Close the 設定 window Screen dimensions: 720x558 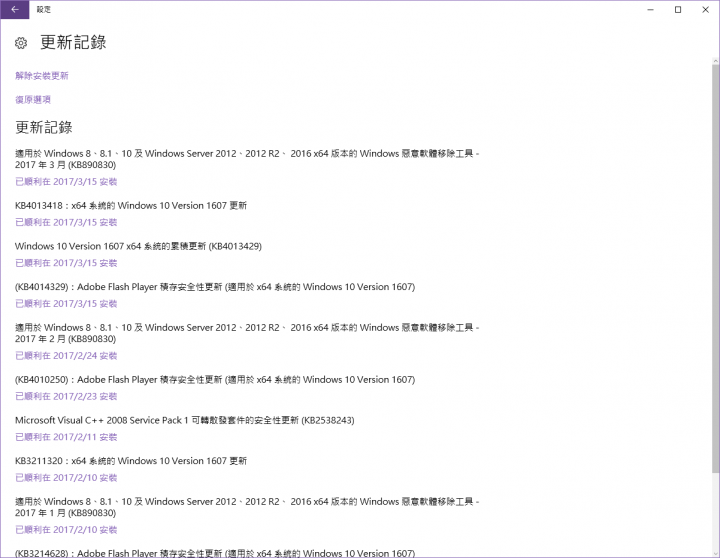(705, 9)
